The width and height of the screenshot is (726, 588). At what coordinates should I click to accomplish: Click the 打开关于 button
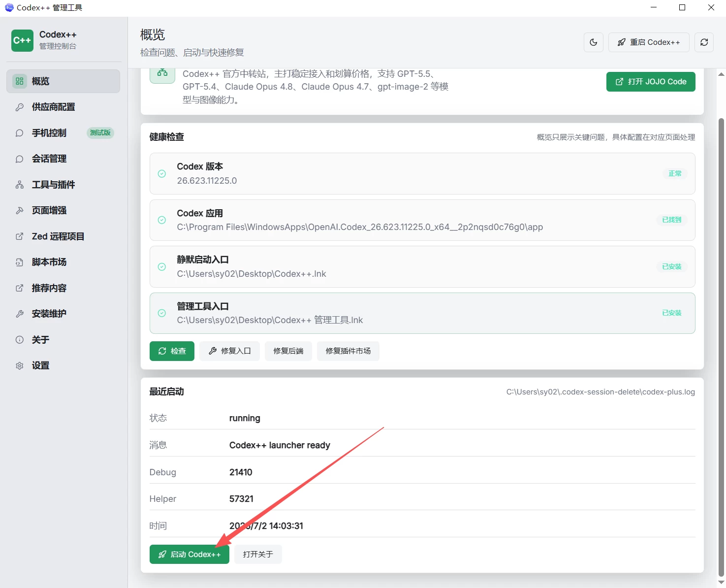[258, 555]
